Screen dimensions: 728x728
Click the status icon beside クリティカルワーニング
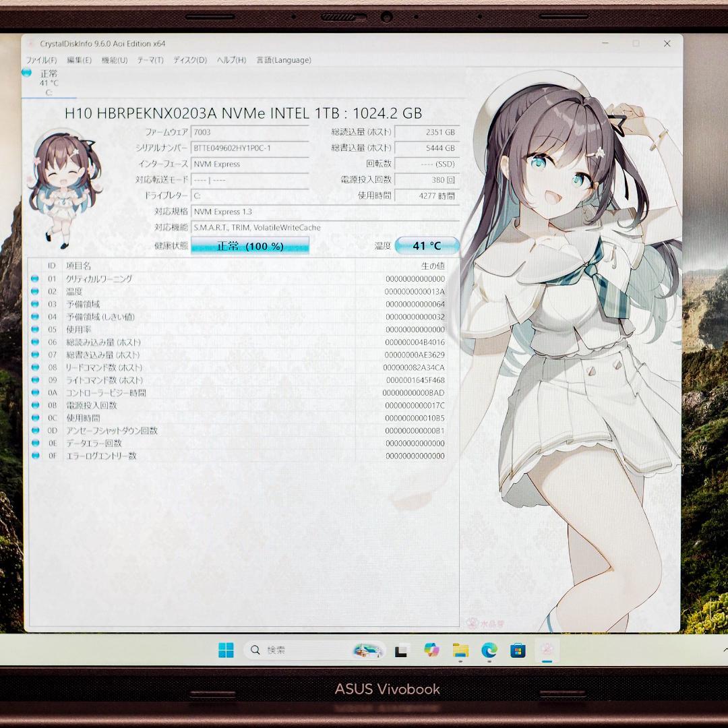pyautogui.click(x=35, y=278)
